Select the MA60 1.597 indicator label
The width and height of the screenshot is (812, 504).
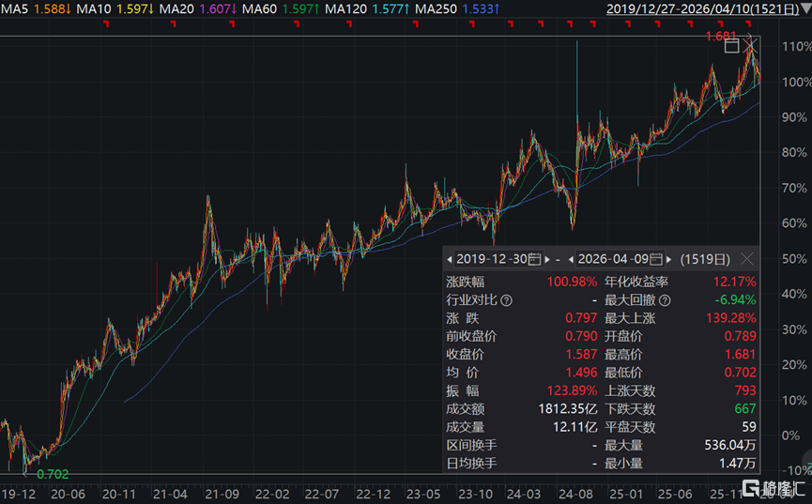click(281, 8)
